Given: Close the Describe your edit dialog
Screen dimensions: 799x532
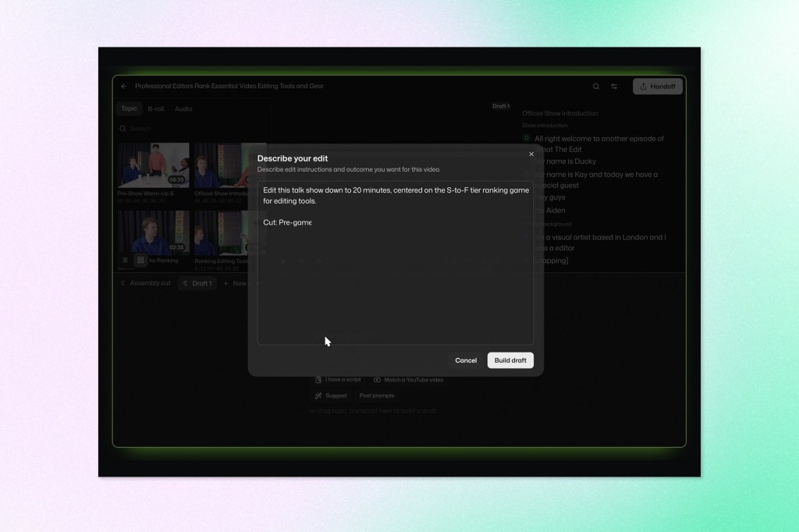Looking at the screenshot, I should pyautogui.click(x=531, y=154).
